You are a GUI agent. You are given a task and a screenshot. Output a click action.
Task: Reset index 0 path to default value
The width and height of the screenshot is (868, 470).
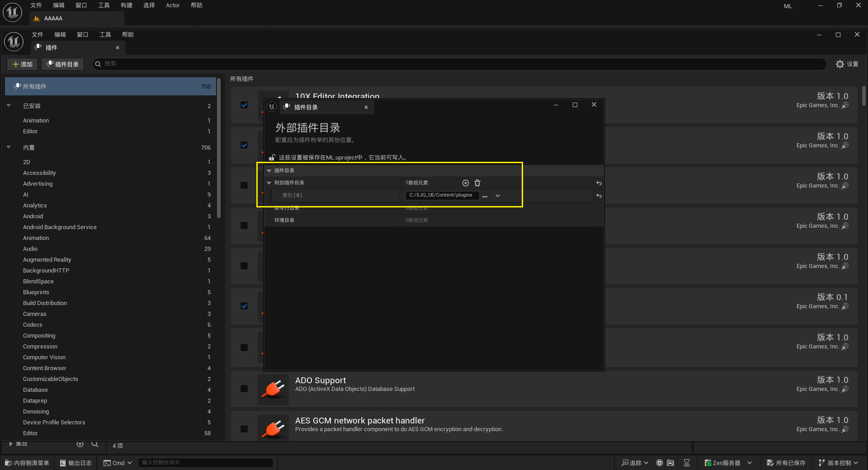[599, 196]
